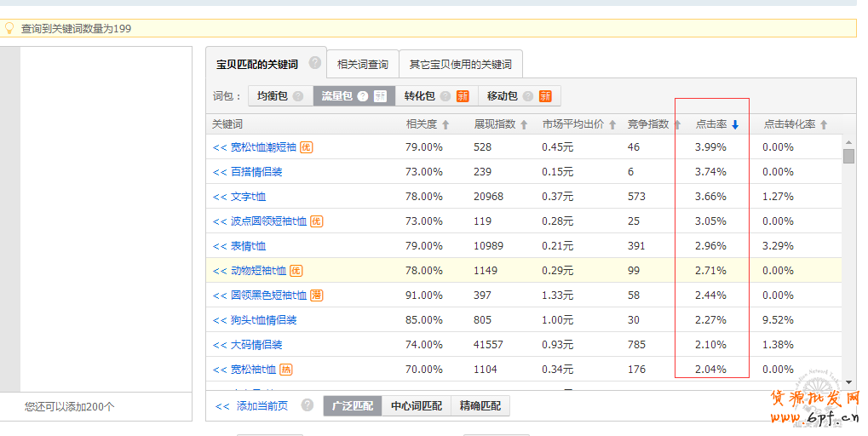Click help icon next to 移动包
The width and height of the screenshot is (868, 436).
tap(528, 96)
